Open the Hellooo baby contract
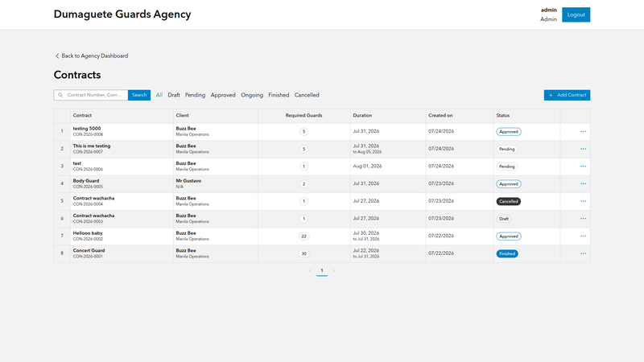This screenshot has width=644, height=362. (88, 233)
